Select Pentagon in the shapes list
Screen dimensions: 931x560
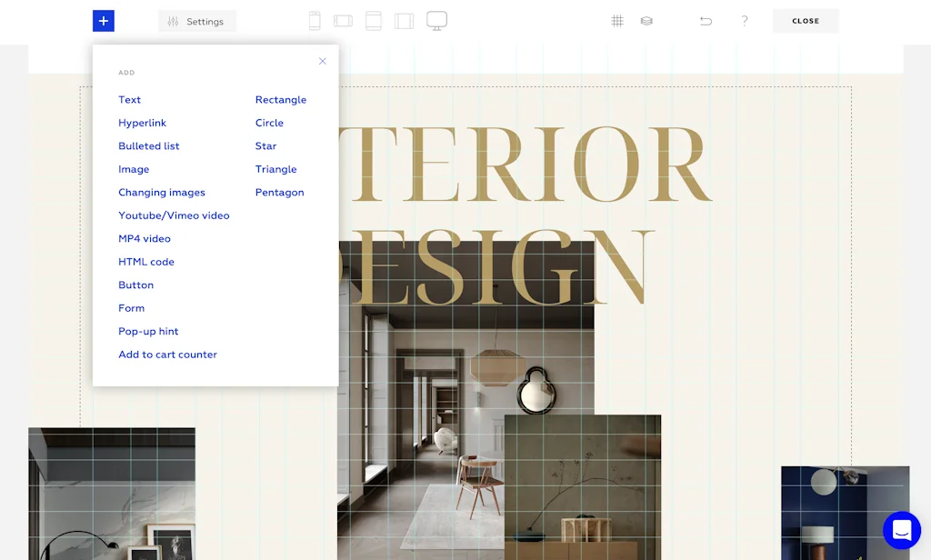coord(279,193)
